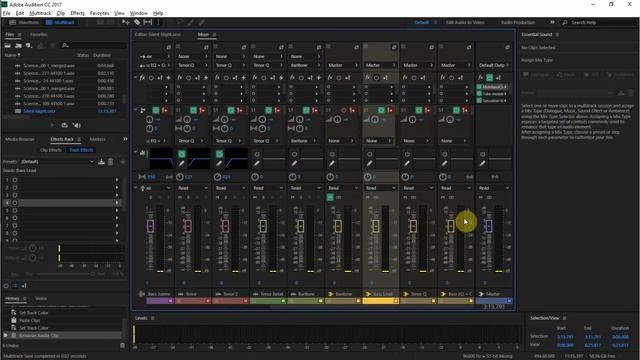Select the Razor tool in toolbar
640x360 pixels.
tap(137, 22)
